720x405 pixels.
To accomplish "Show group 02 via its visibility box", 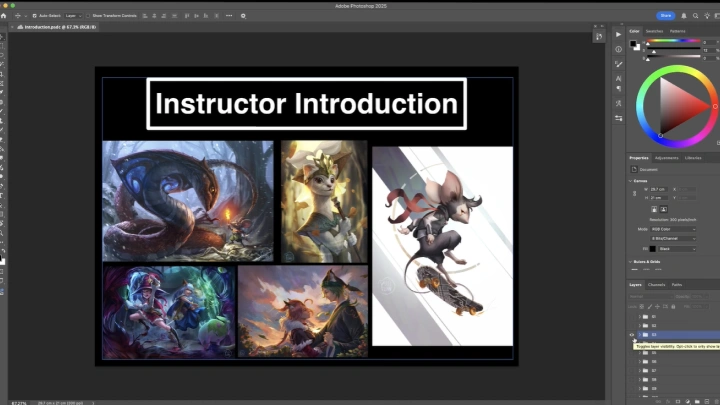I will tap(632, 326).
